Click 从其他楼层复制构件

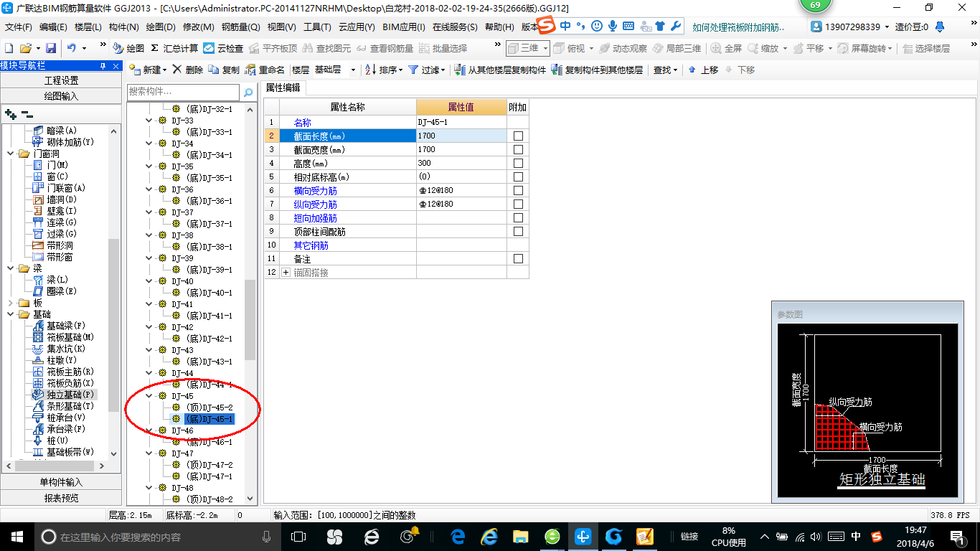(x=499, y=70)
